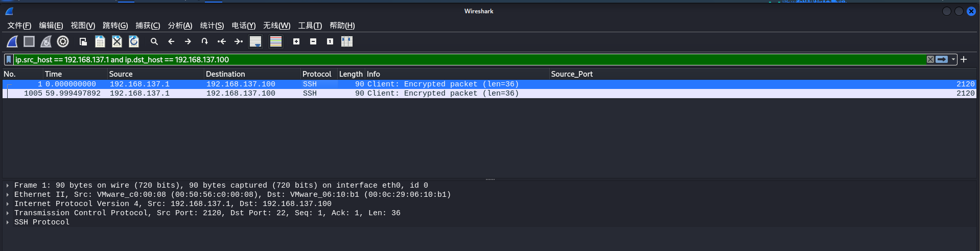Sort by the No. column header

[x=22, y=74]
